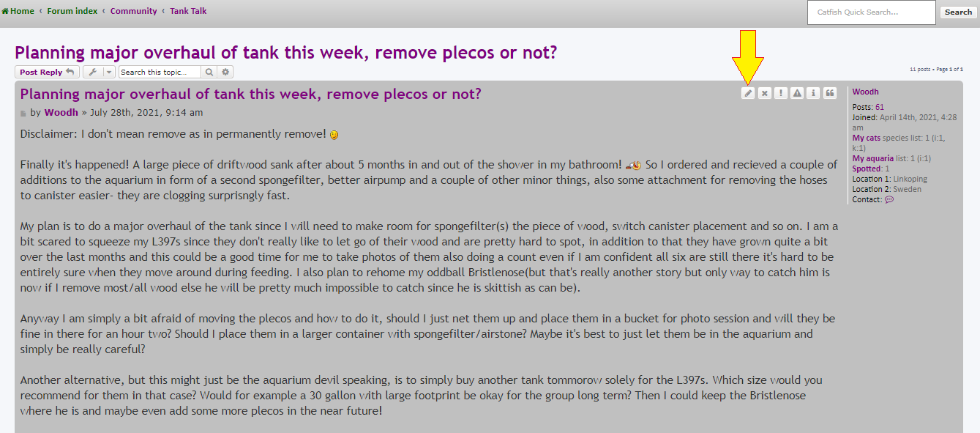
Task: Report this post via exclamation icon
Action: pos(781,93)
